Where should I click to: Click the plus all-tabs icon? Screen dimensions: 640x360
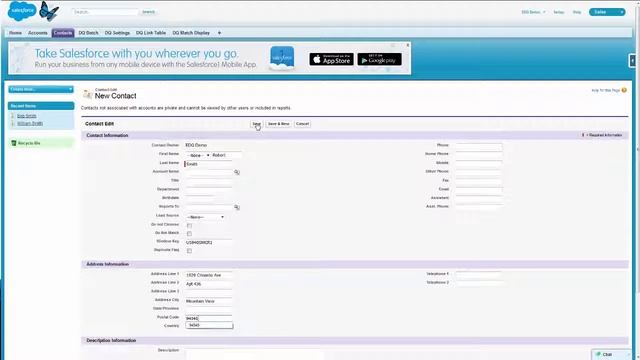219,33
